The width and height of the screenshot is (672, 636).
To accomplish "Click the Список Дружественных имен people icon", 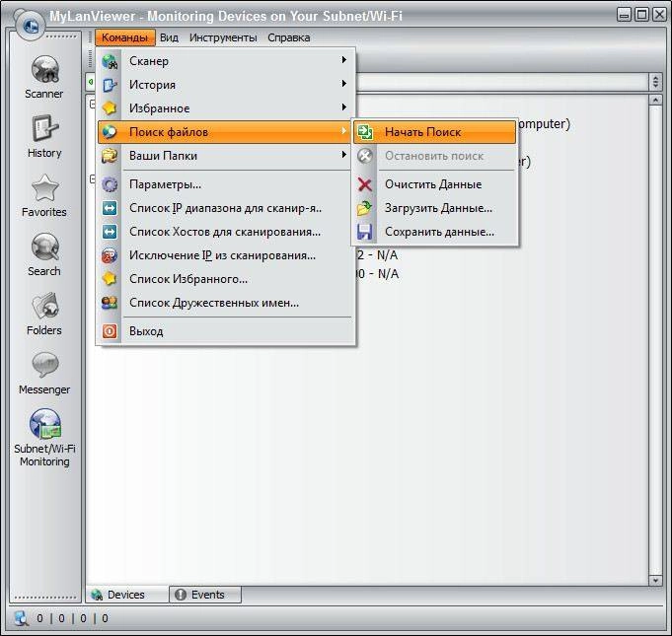I will point(110,303).
